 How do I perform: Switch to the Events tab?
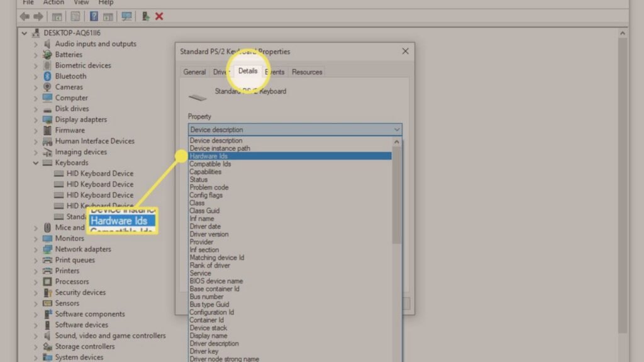(x=275, y=72)
